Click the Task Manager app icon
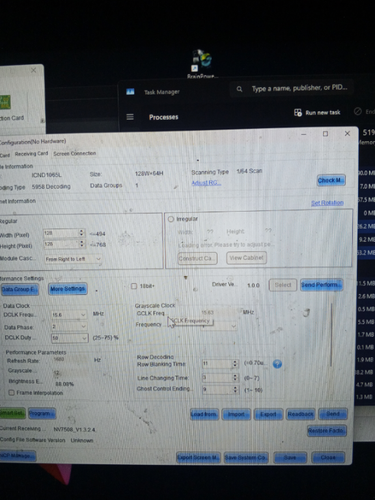The width and height of the screenshot is (375, 500). (x=130, y=91)
